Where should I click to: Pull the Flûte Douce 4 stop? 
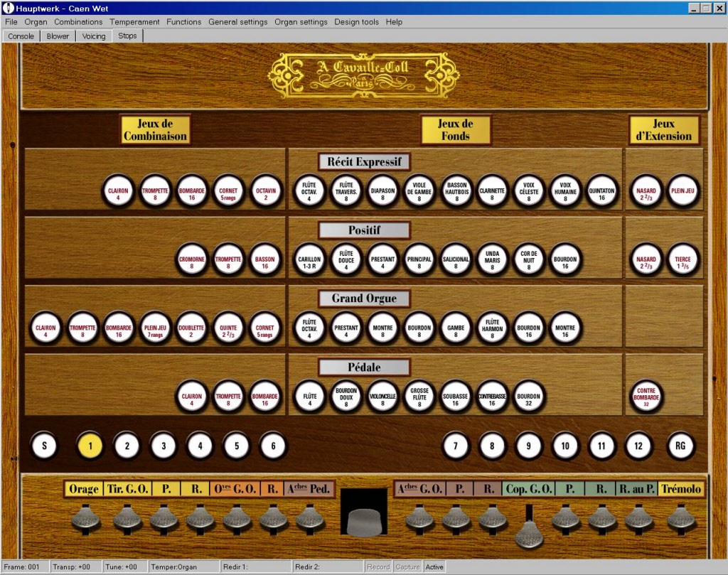(x=346, y=260)
